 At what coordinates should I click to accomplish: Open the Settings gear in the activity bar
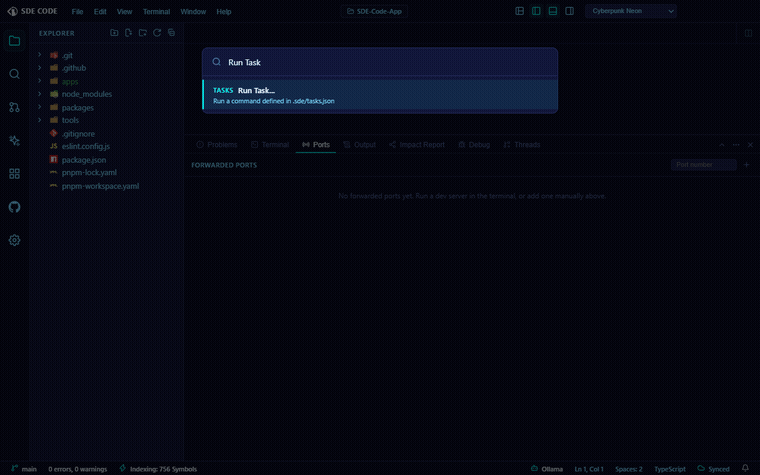[x=15, y=240]
